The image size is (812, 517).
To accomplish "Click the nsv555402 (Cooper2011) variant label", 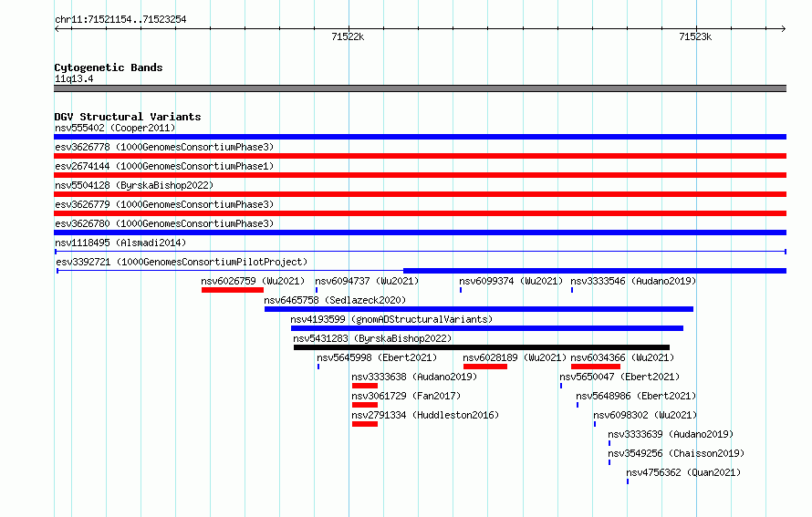I will tap(115, 128).
